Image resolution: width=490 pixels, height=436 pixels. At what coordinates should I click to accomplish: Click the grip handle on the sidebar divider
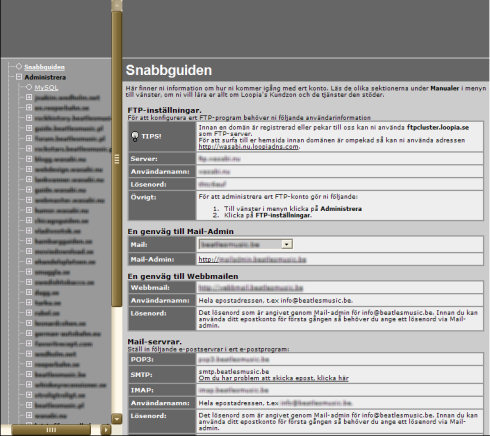[117, 159]
